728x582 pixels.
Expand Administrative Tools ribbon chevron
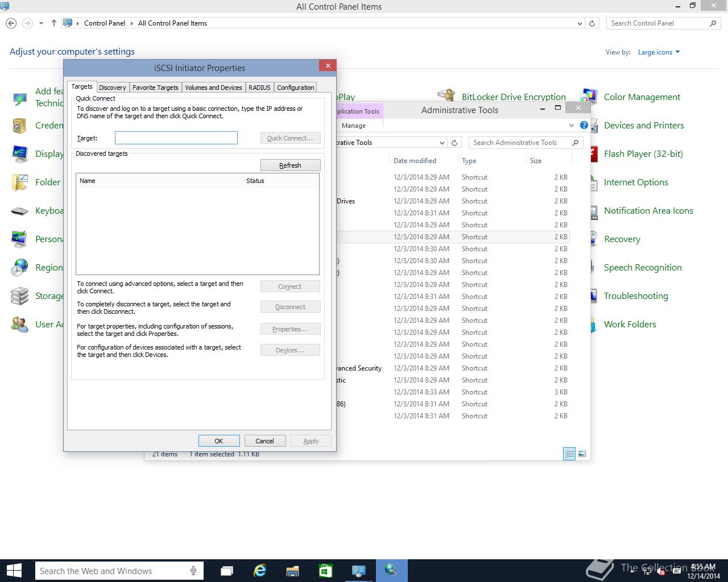[572, 125]
